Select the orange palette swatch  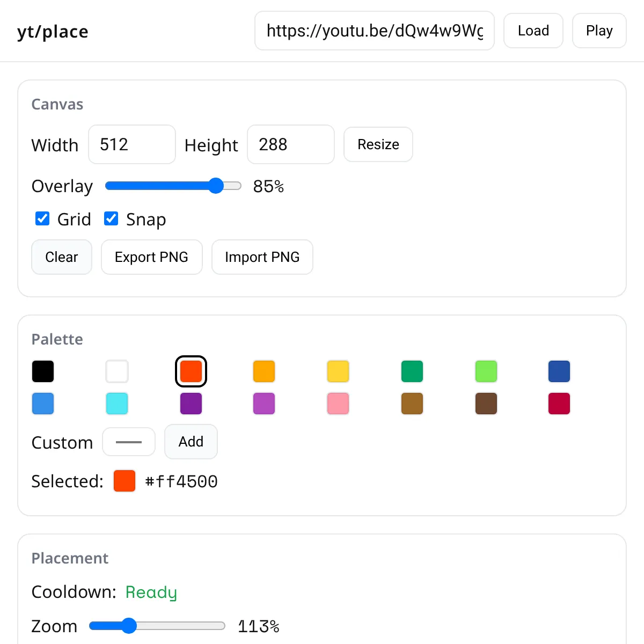[264, 371]
